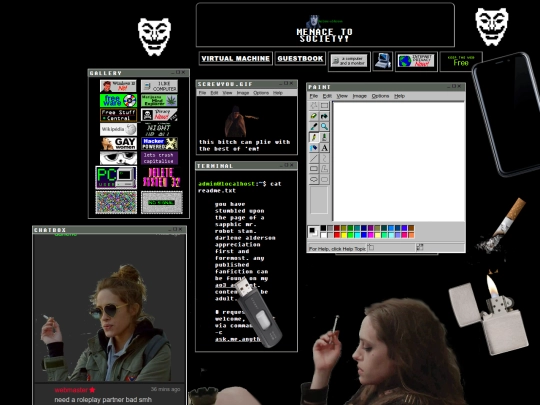
Task: Click 'For Help, click Help Topic' status text
Action: tap(337, 249)
